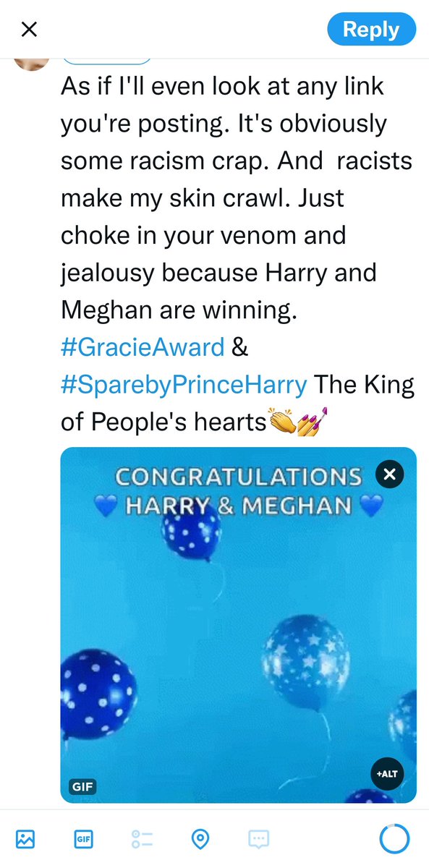Select the poll icon in the toolbar
Screen dimensions: 429x868
[143, 839]
